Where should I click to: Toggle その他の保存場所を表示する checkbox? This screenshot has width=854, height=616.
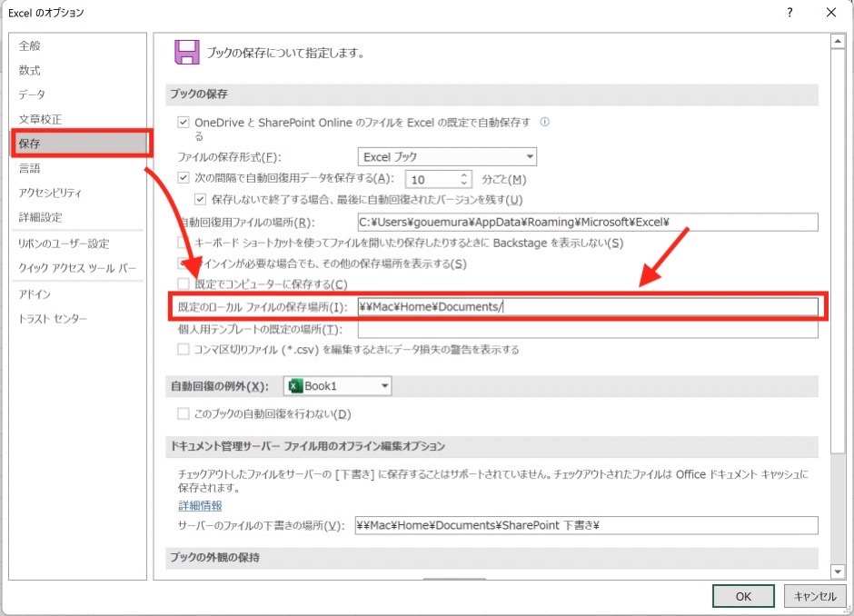tap(184, 263)
